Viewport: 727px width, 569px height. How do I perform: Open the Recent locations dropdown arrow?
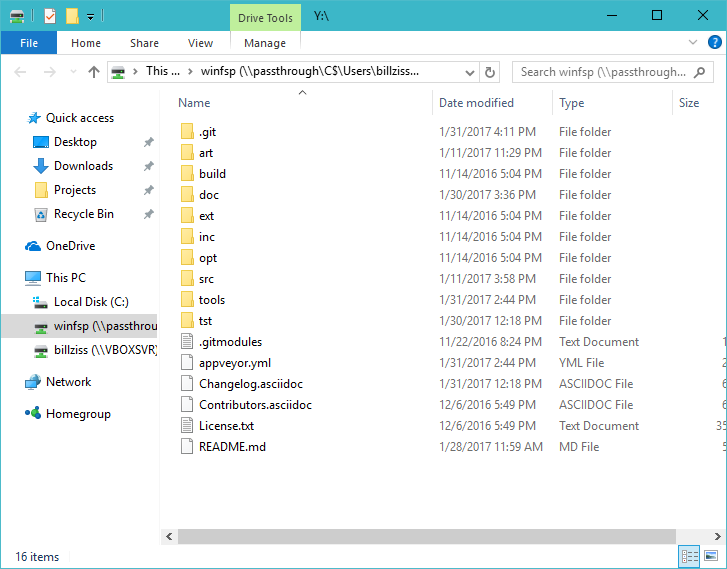pos(71,72)
